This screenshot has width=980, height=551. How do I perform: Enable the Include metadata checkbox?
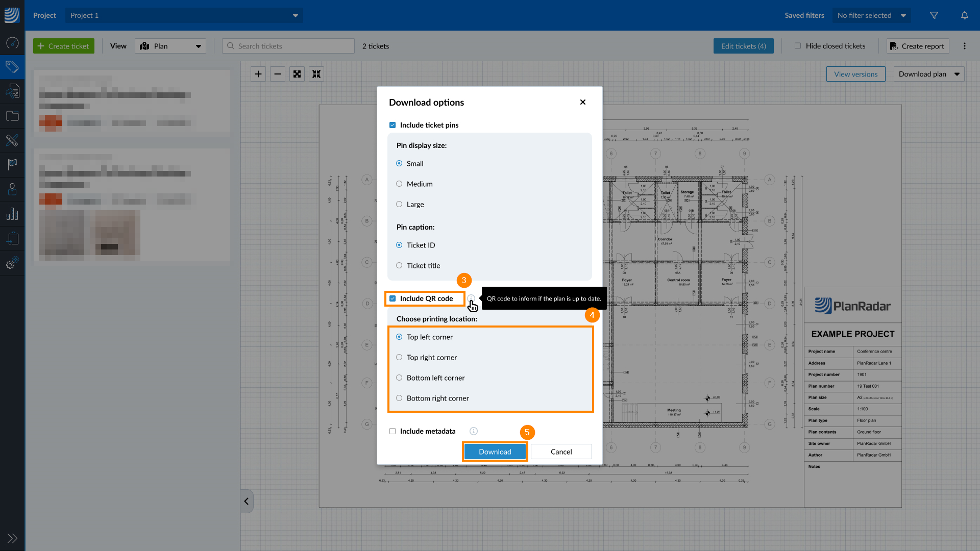coord(393,431)
